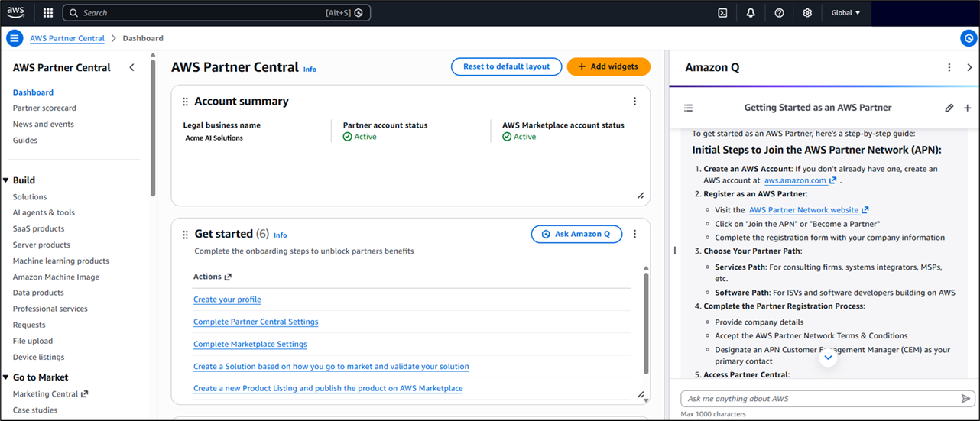This screenshot has height=421, width=980.
Task: Open Amazon Q conversation list icon
Action: [688, 108]
